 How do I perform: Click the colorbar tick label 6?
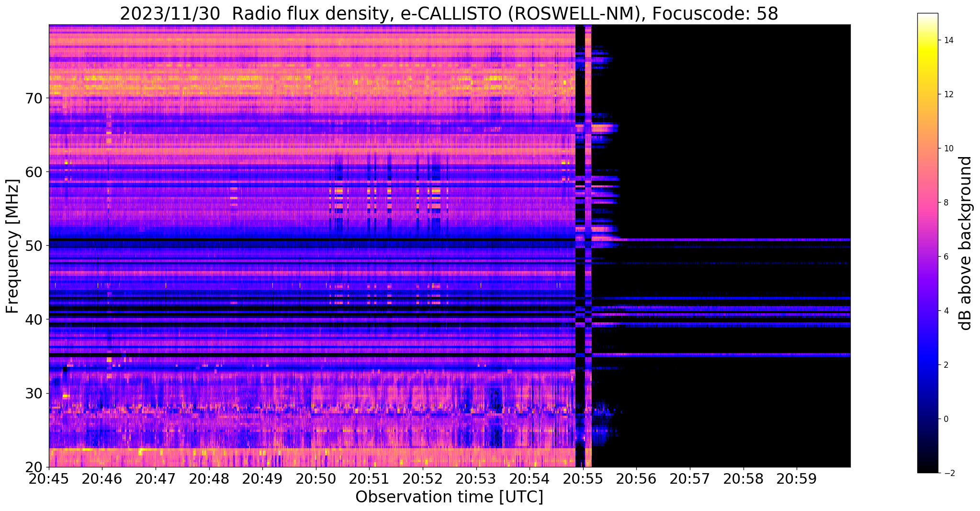946,257
